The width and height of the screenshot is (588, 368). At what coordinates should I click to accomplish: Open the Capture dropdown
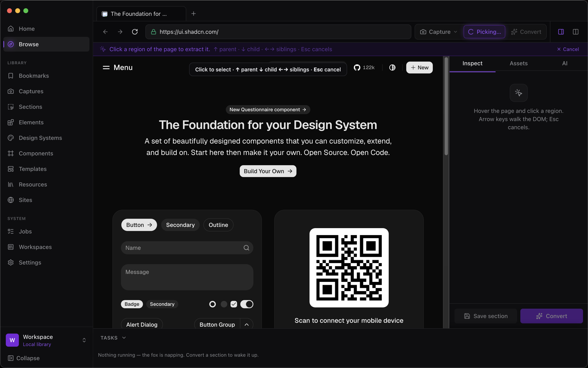(438, 32)
